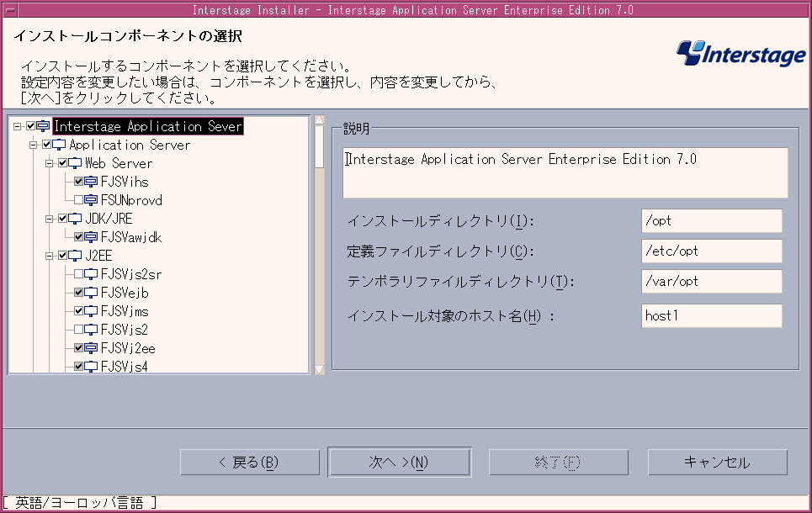
Task: Click the FJSVjs4 package icon
Action: 91,367
